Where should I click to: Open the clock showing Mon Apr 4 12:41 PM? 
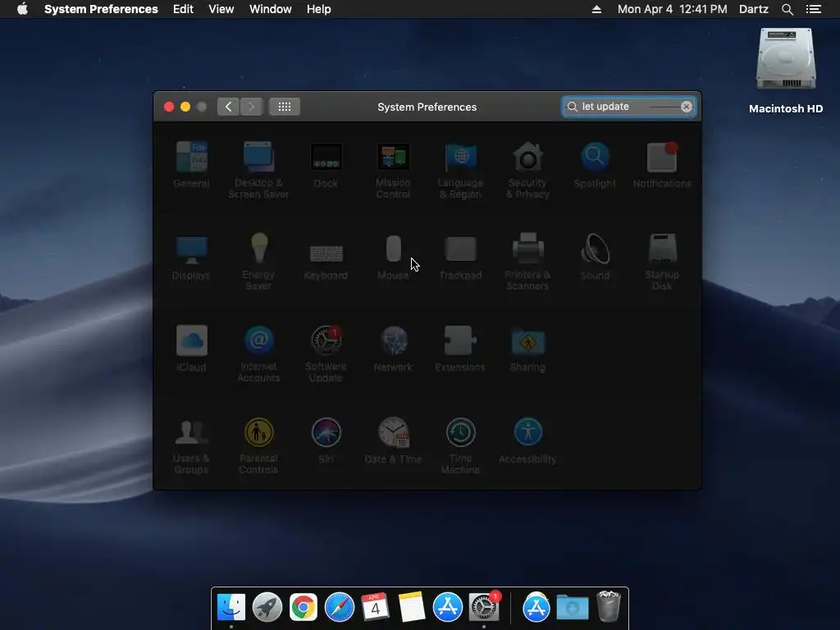tap(673, 9)
